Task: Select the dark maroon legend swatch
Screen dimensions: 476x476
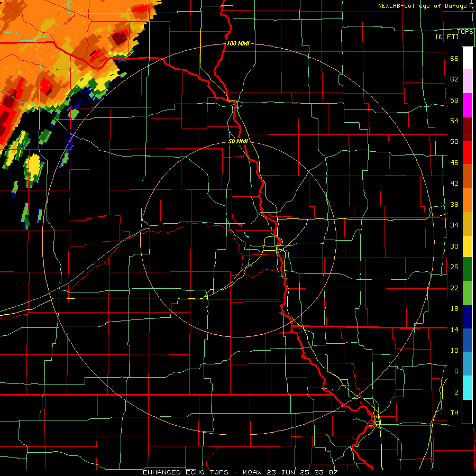Action: 467,129
